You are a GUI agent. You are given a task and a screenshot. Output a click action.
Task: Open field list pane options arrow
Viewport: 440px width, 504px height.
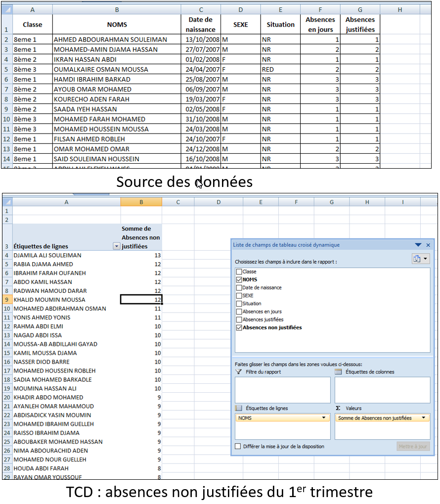click(x=418, y=245)
